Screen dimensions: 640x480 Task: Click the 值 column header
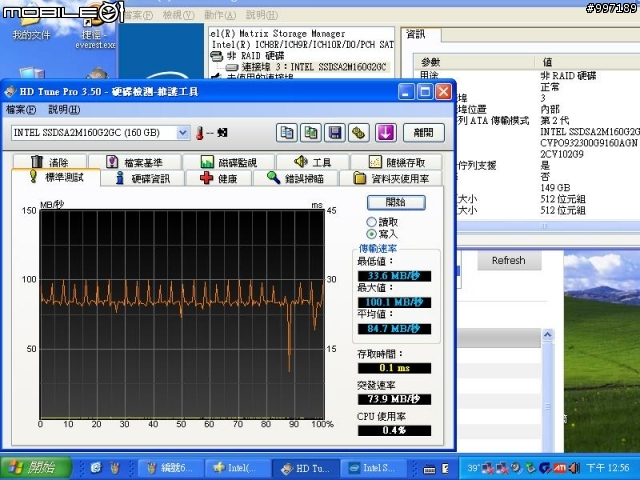tap(547, 62)
